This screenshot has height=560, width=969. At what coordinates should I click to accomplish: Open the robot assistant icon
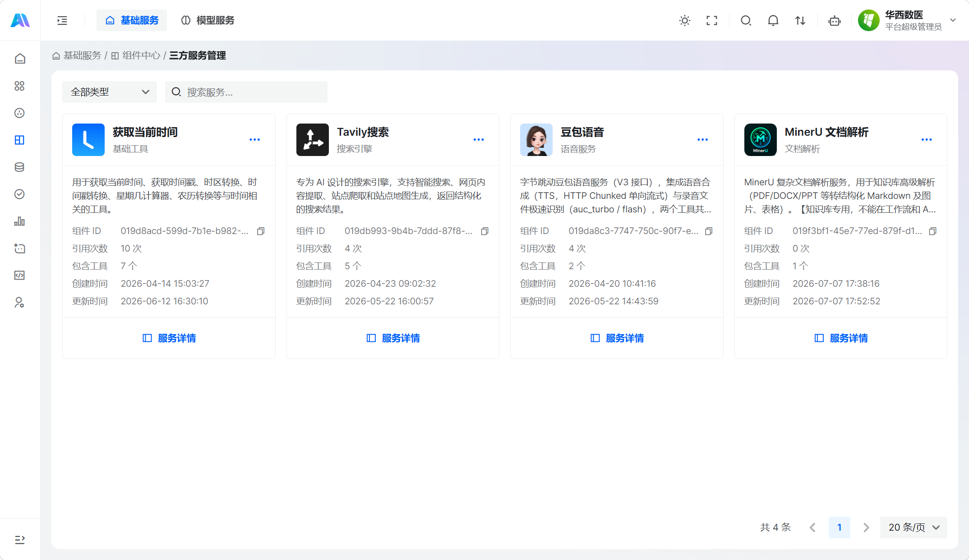tap(835, 20)
